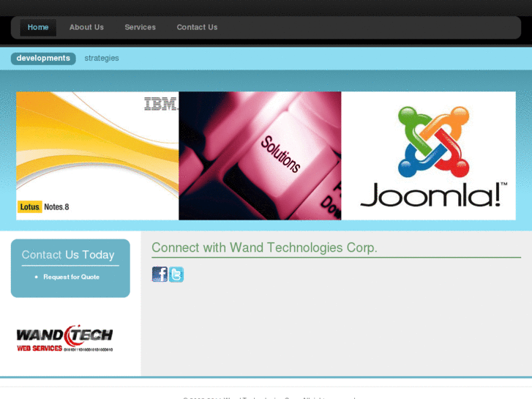Image resolution: width=532 pixels, height=399 pixels.
Task: Click the Wand Tech Web Services logo
Action: (65, 338)
